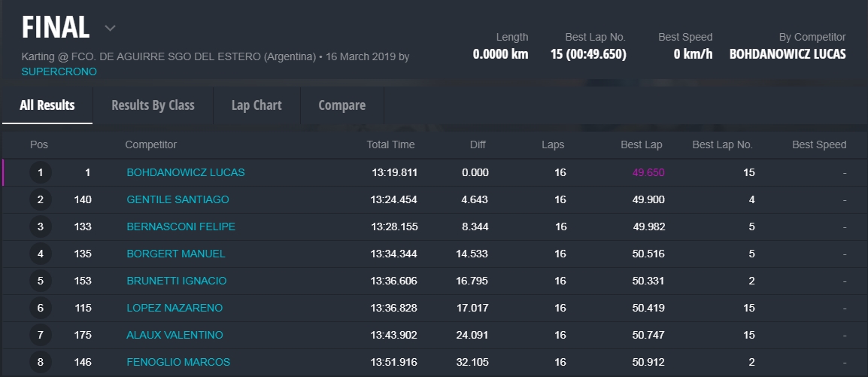868x377 pixels.
Task: Click the position 2 circle badge
Action: tap(41, 200)
